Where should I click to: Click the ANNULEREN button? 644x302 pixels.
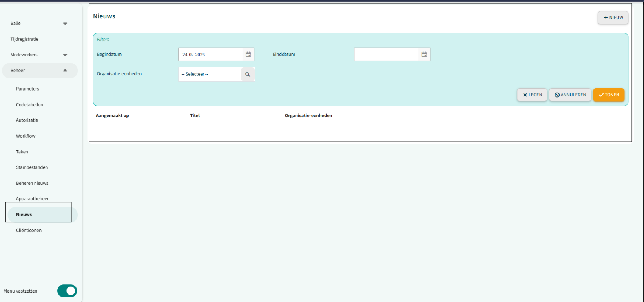570,95
